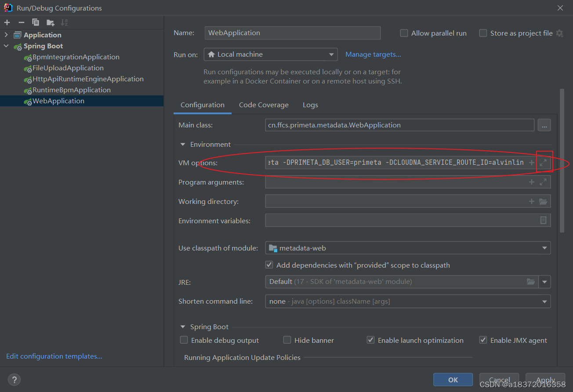Open the Run on Local machine dropdown

pyautogui.click(x=271, y=54)
